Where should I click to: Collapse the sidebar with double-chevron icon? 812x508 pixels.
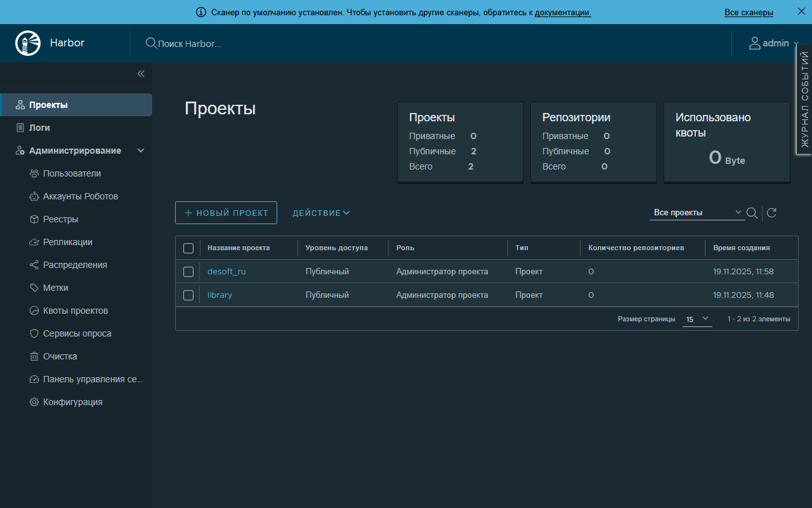point(141,74)
